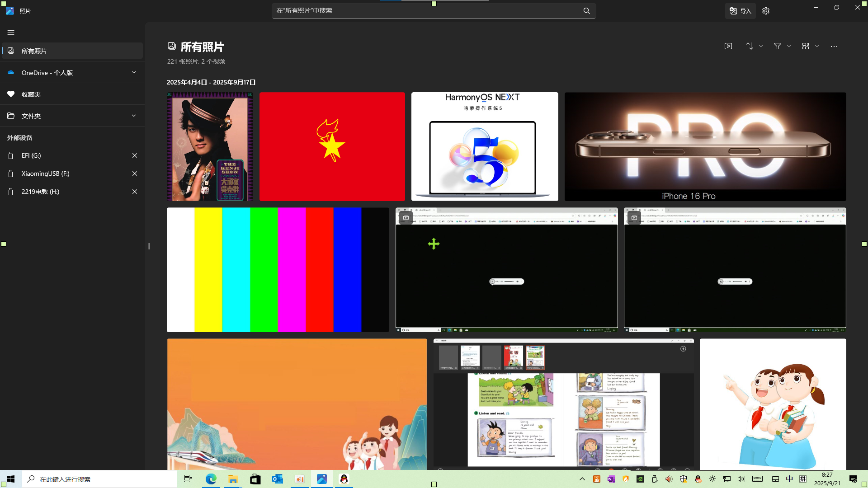Open the filter dropdown
The image size is (868, 488).
pyautogui.click(x=782, y=46)
